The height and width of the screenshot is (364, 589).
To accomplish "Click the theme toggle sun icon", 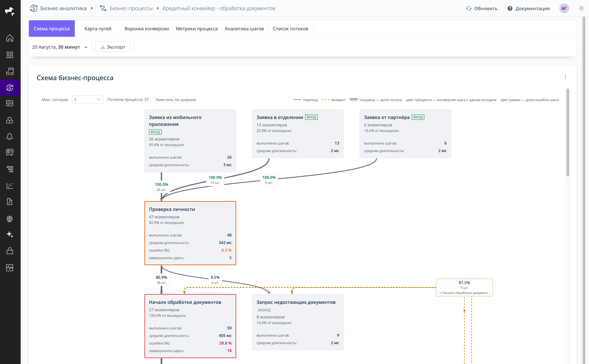I will pos(581,8).
